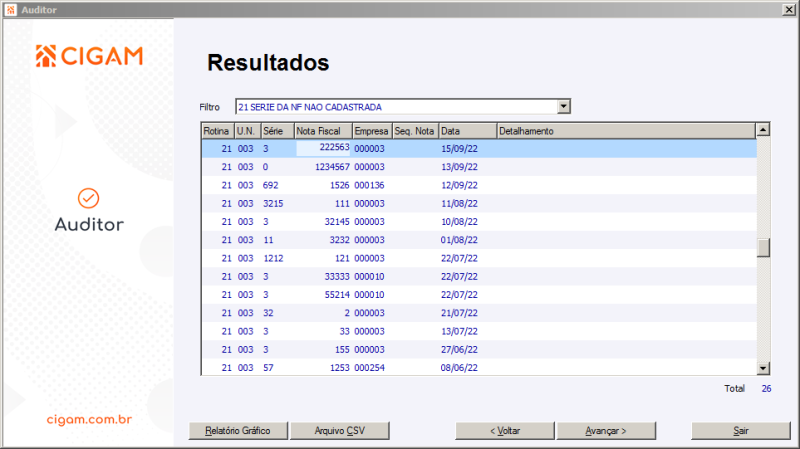The height and width of the screenshot is (449, 800).
Task: Click the Nota Fiscal column header
Action: pyautogui.click(x=323, y=131)
